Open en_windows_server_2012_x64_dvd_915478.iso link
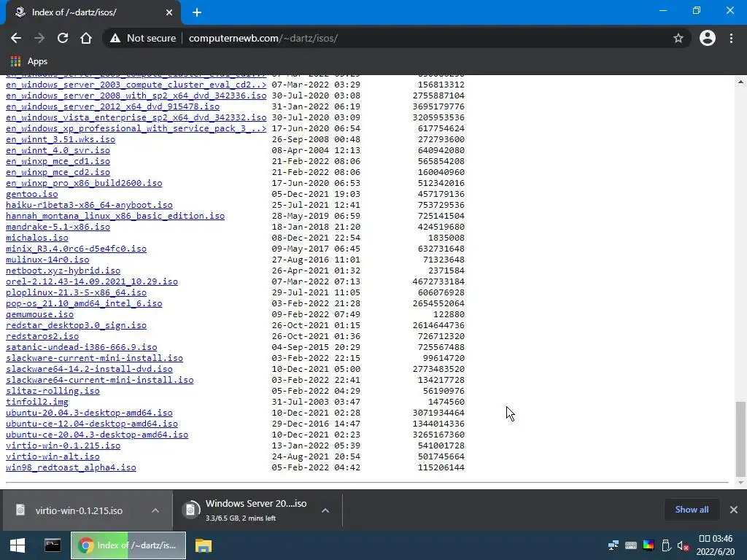The width and height of the screenshot is (747, 560). (113, 106)
